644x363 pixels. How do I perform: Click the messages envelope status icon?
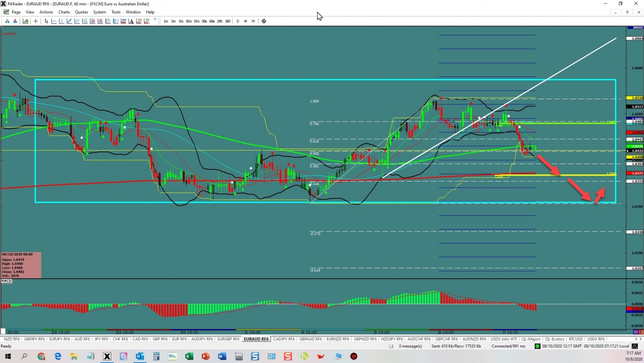pos(391,346)
